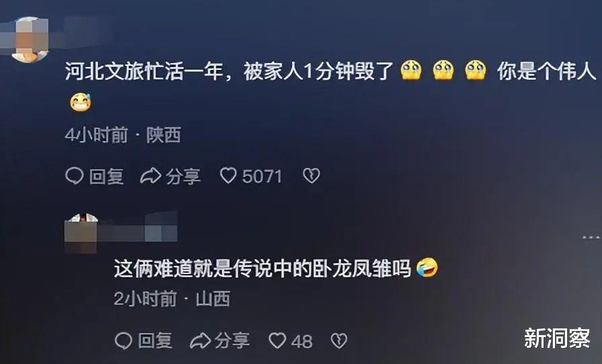Like the top comment with 5071 likes
This screenshot has width=602, height=364.
[228, 176]
